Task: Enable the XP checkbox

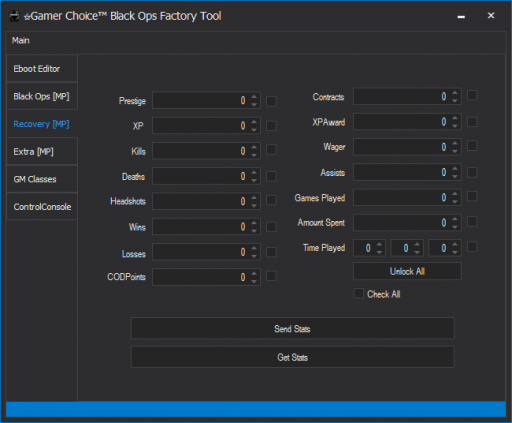Action: pyautogui.click(x=271, y=126)
